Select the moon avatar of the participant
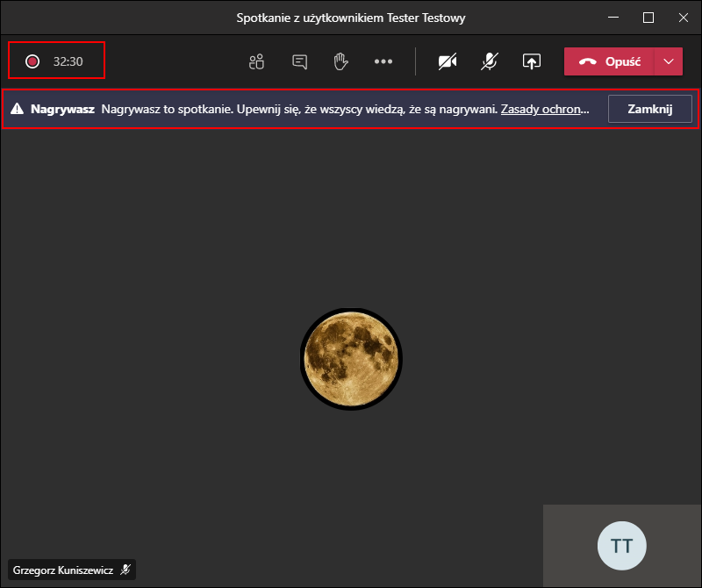The height and width of the screenshot is (588, 702). click(x=351, y=359)
